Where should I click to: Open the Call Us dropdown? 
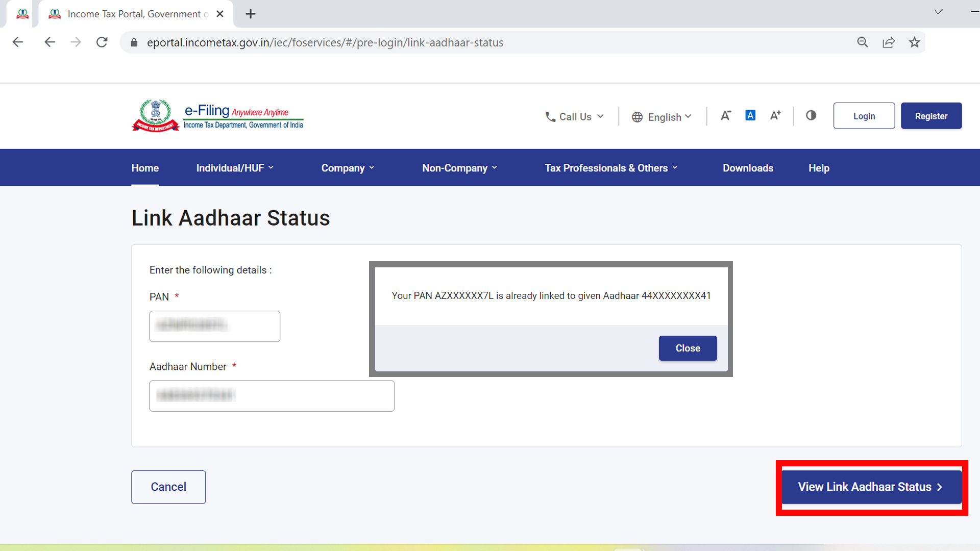tap(574, 116)
